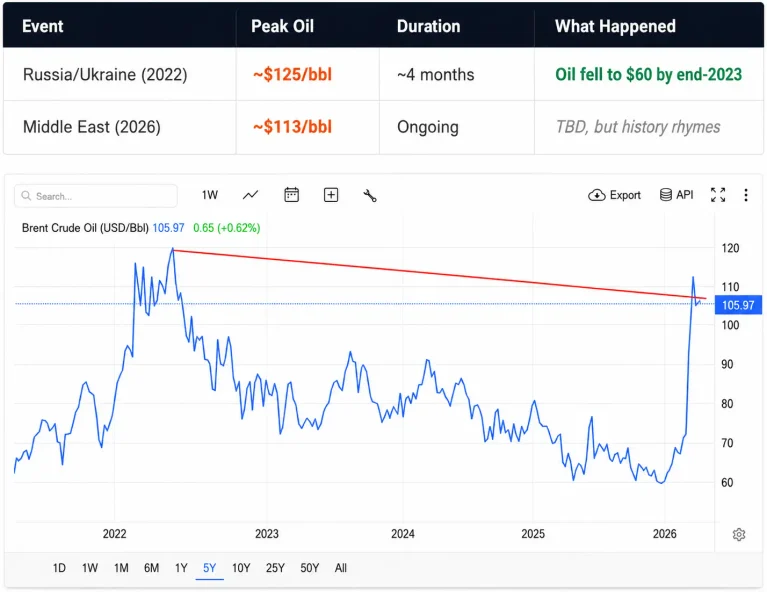Click the Search input field
767x592 pixels.
coord(96,196)
